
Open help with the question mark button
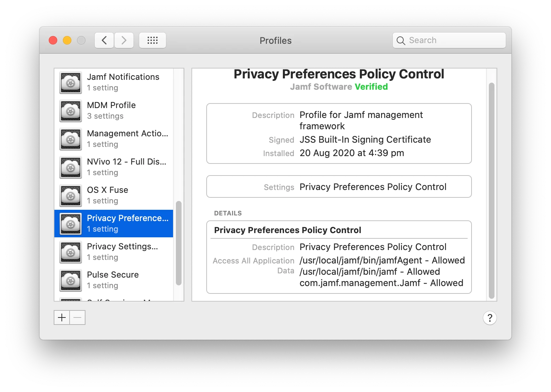point(490,318)
